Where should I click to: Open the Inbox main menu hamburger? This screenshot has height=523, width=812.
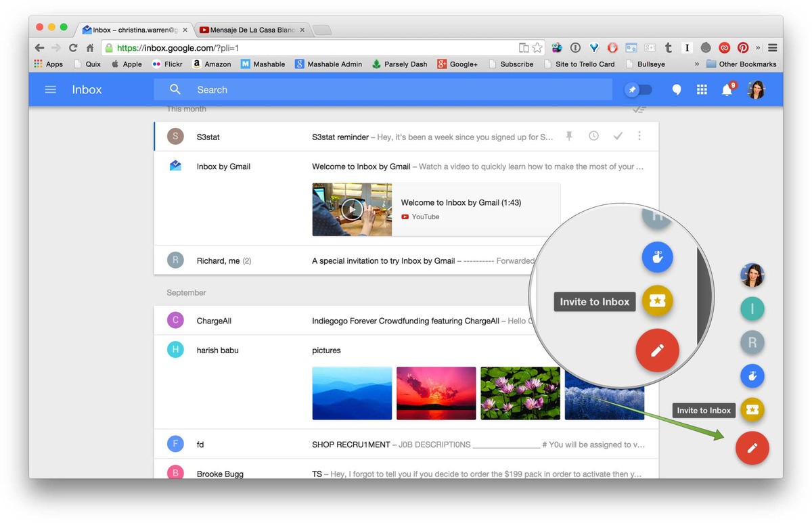50,89
